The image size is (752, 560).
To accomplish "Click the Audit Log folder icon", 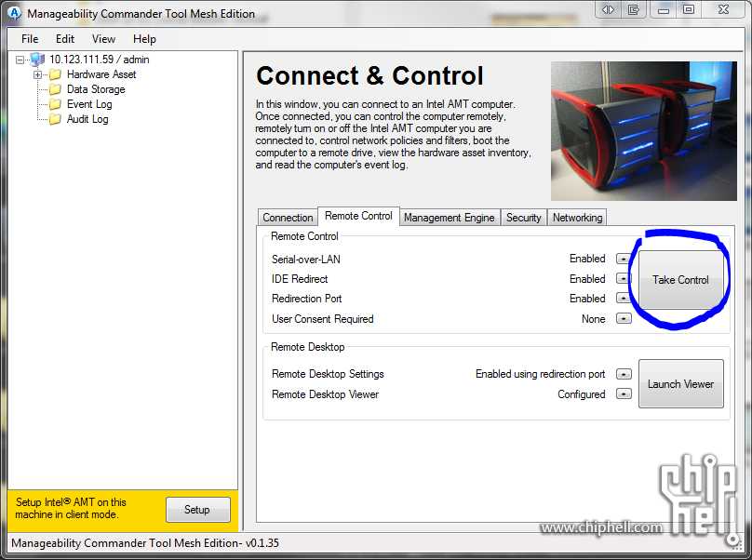I will click(x=55, y=119).
